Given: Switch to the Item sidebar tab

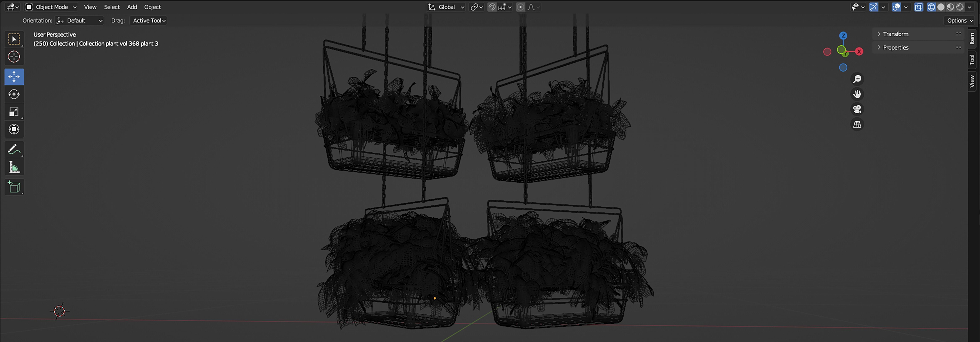Looking at the screenshot, I should (972, 38).
